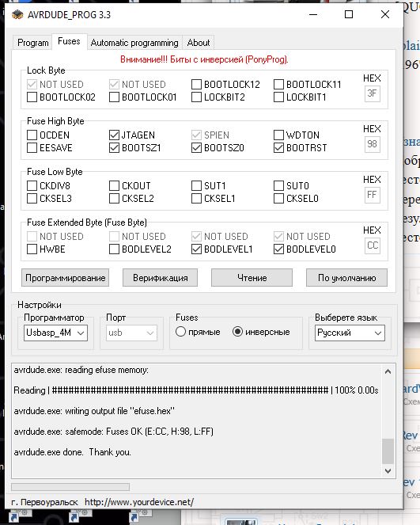The height and width of the screenshot is (525, 420).
Task: Minimize the AVRDUDE_PROG window
Action: (313, 14)
